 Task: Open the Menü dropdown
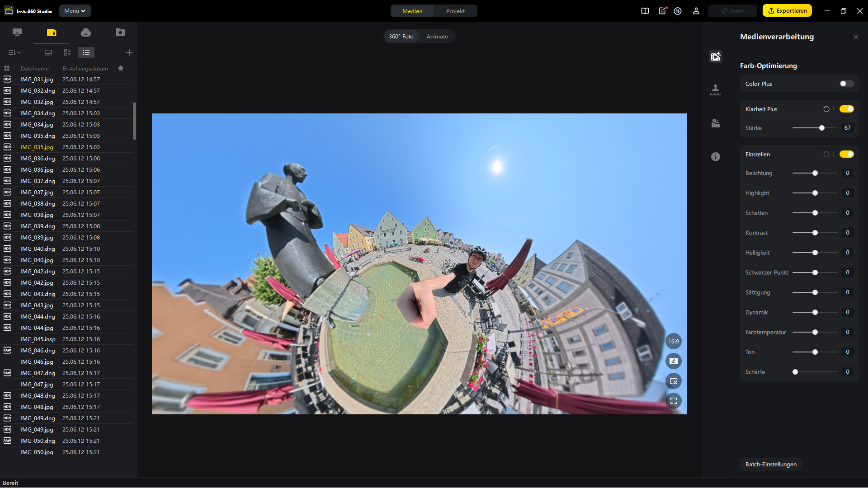click(x=75, y=11)
